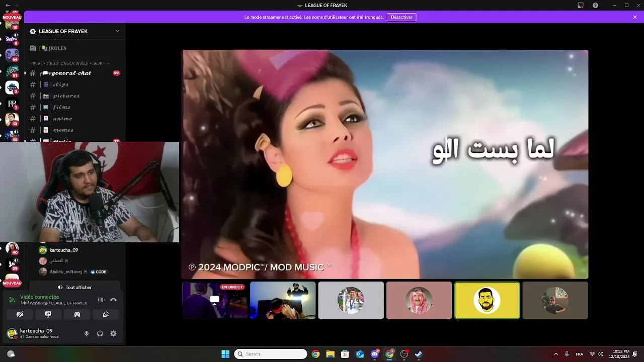The image size is (644, 362).
Task: Show hidden tray icons chevron
Action: (556, 354)
